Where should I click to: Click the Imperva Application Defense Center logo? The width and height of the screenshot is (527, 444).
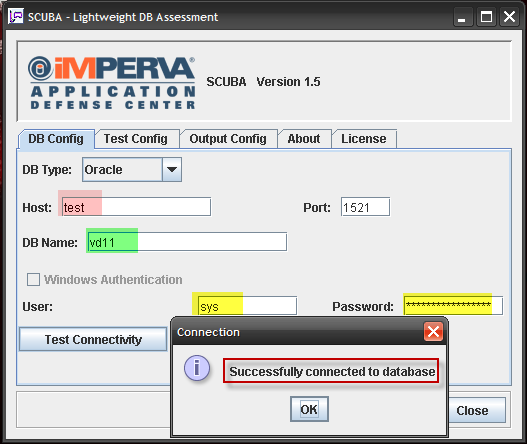pyautogui.click(x=112, y=83)
